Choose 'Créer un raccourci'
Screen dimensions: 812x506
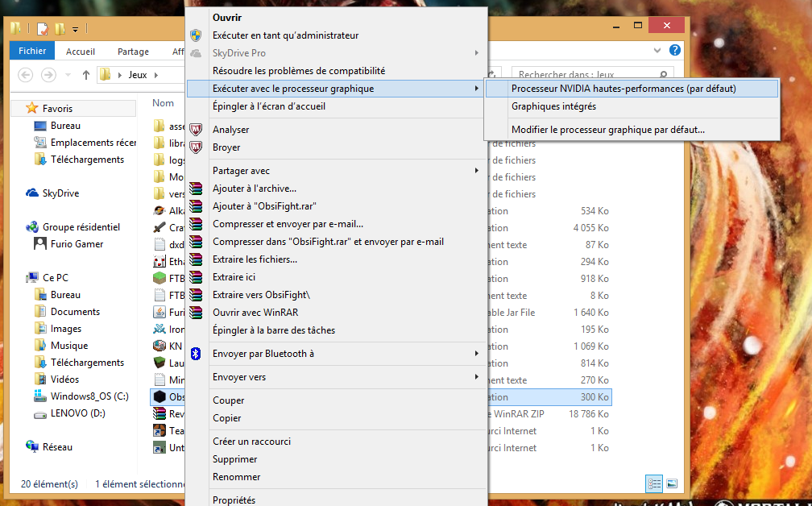point(337,442)
